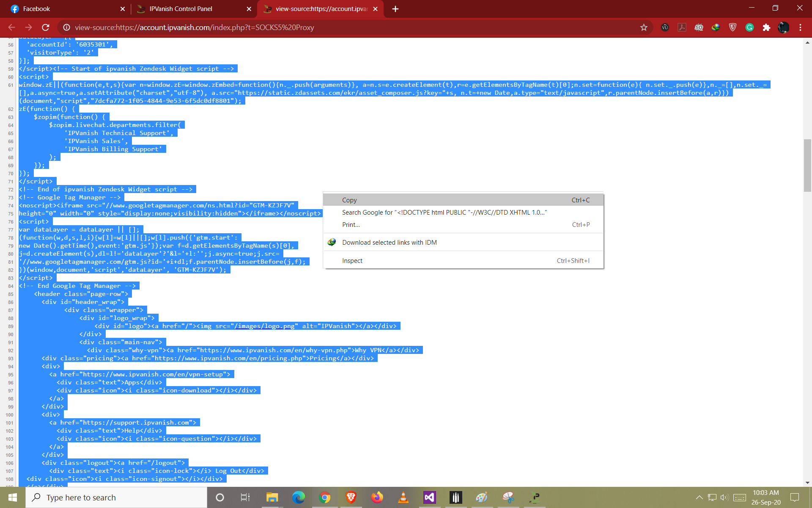Switch to Google Chrome on the taskbar
This screenshot has width=812, height=508.
[324, 497]
